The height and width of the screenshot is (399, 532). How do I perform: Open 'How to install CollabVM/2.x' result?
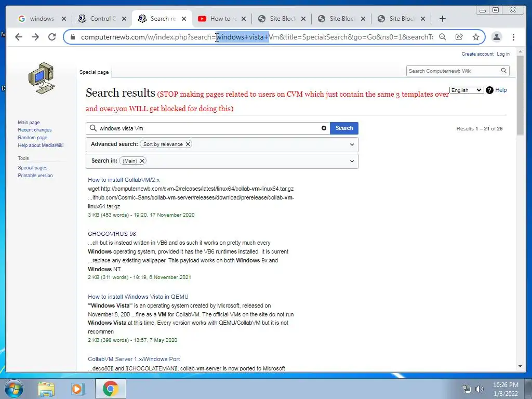pyautogui.click(x=124, y=180)
